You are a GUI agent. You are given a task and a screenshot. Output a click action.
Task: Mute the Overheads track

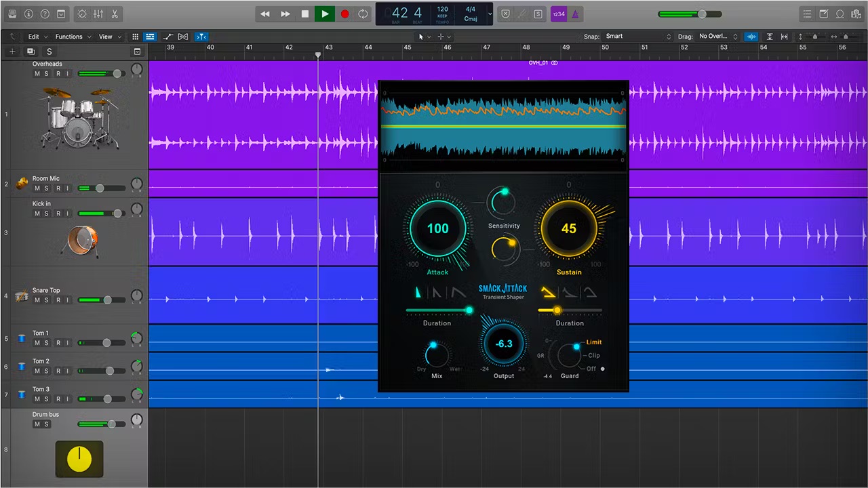point(37,74)
